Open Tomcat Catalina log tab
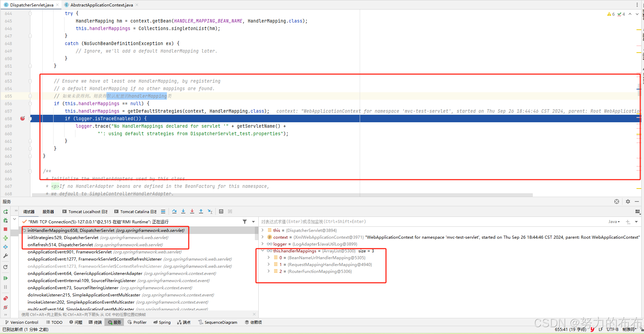 135,212
